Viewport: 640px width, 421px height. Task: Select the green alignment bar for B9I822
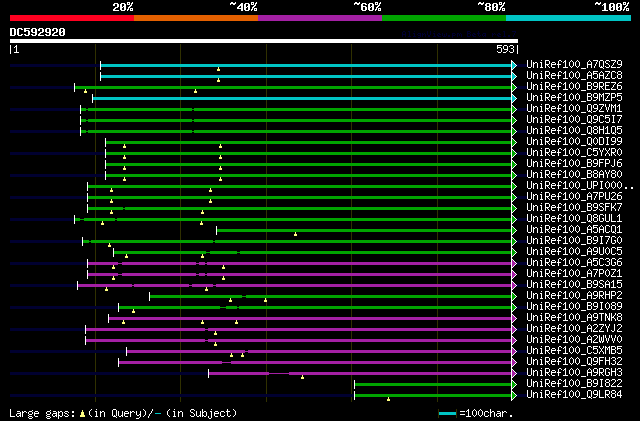tap(433, 385)
